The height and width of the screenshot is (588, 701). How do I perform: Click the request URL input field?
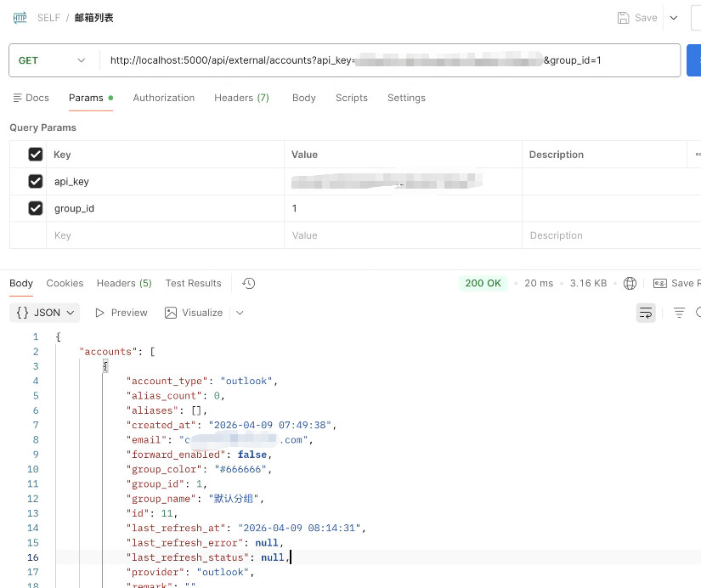(x=389, y=60)
